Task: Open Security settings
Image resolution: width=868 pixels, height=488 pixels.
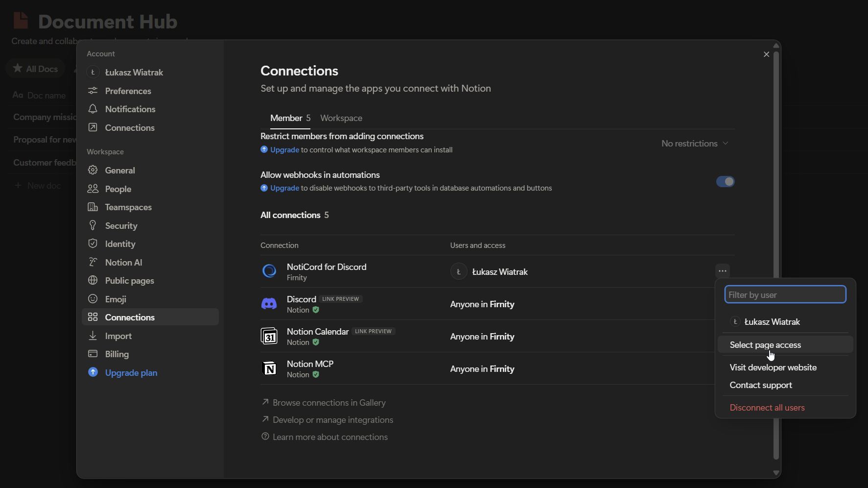Action: coord(120,225)
